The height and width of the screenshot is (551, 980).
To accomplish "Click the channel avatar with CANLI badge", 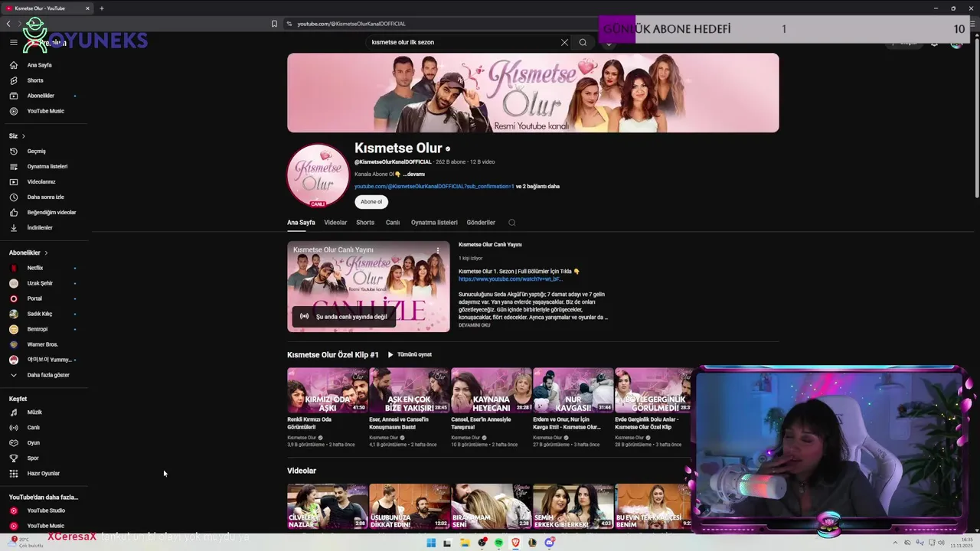I will 318,175.
